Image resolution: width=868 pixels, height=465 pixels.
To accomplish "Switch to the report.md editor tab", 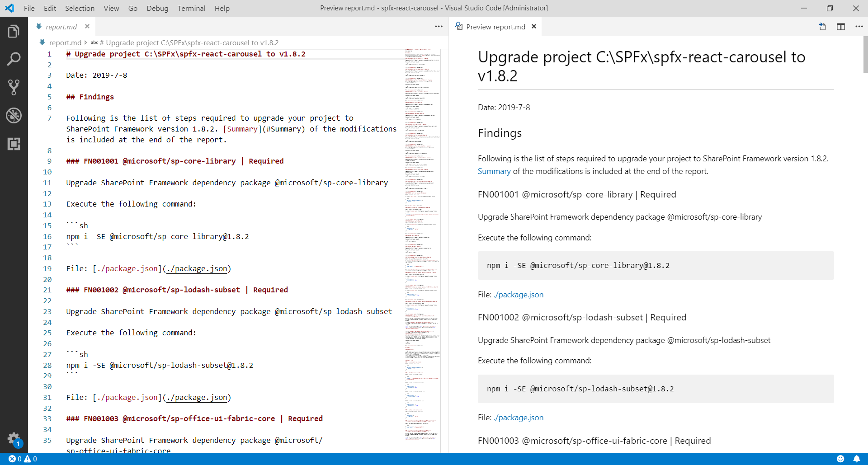I will click(x=61, y=27).
